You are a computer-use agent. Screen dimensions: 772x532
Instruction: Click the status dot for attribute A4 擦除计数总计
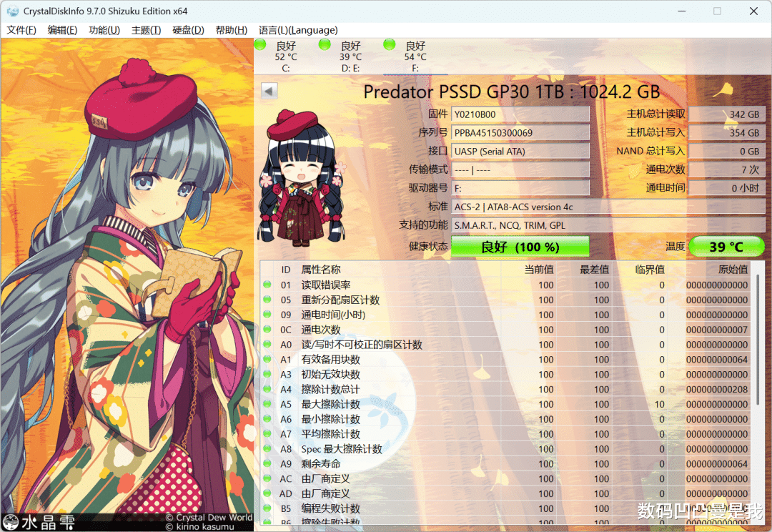point(267,389)
